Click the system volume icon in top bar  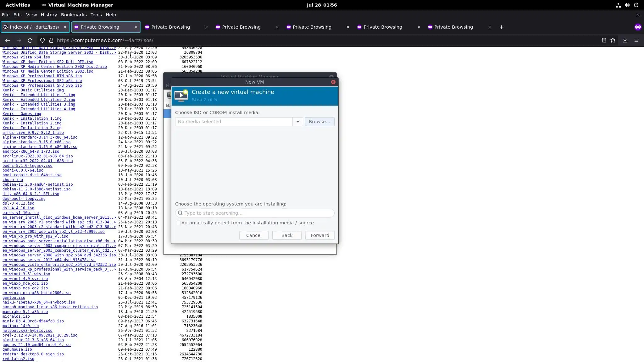point(627,5)
